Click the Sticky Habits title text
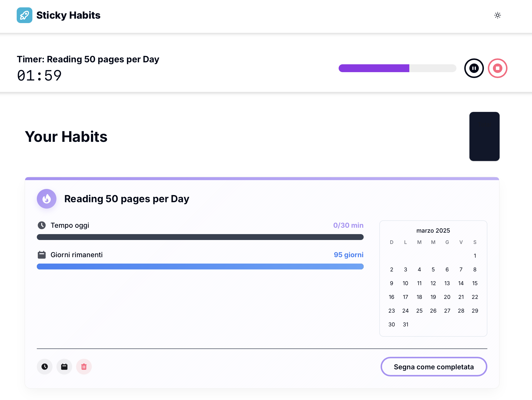 pos(68,15)
